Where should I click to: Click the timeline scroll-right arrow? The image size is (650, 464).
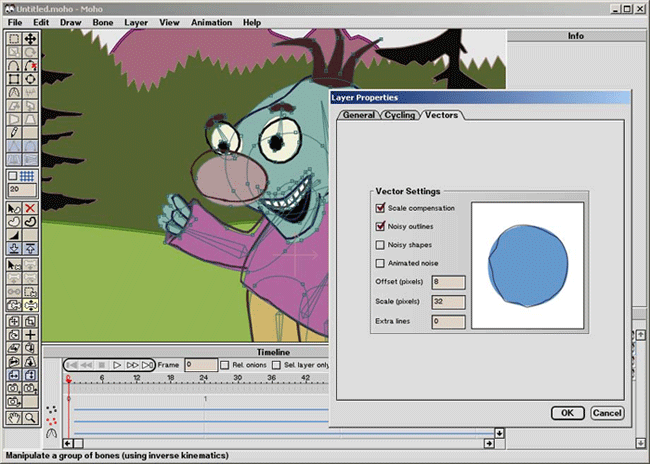point(489,443)
